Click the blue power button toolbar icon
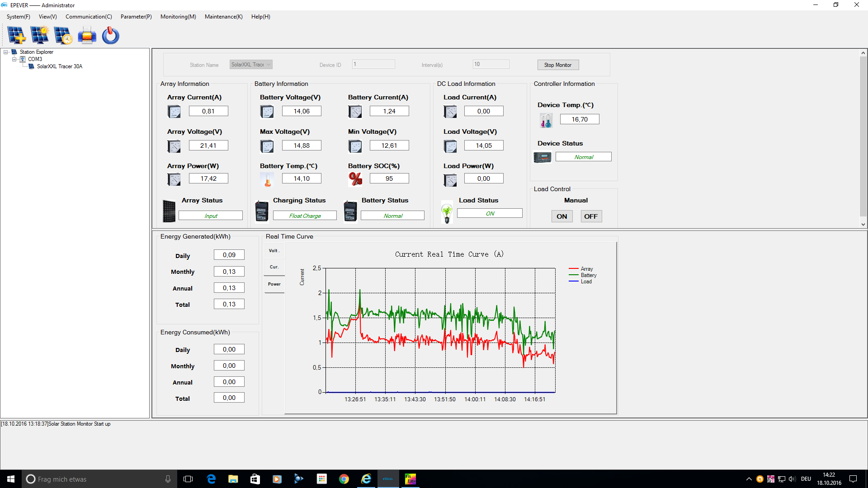Viewport: 868px width, 488px height. (110, 35)
